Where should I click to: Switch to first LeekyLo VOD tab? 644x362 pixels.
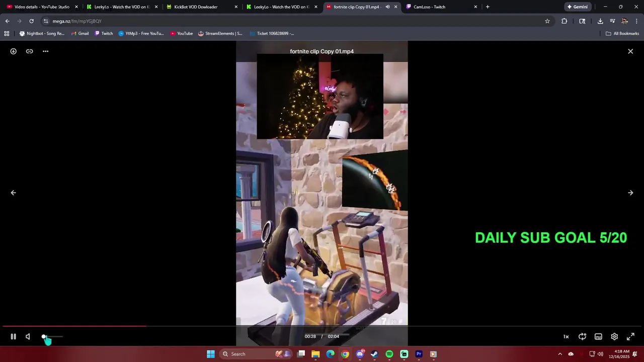[122, 7]
